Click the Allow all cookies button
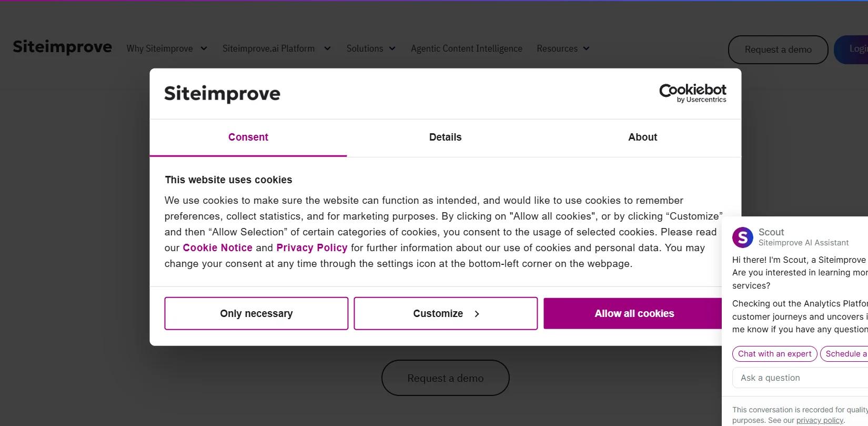The width and height of the screenshot is (868, 426). pos(634,313)
